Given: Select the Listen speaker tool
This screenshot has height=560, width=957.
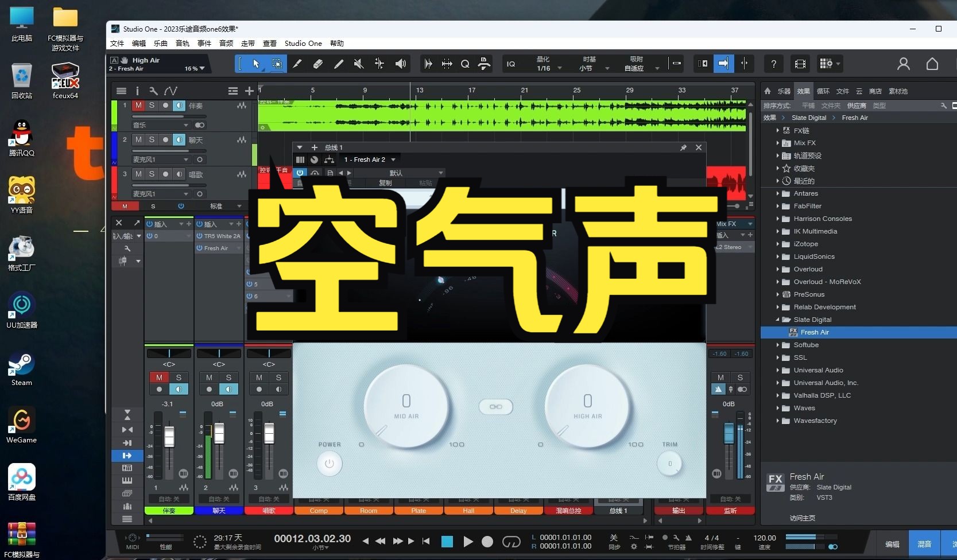Looking at the screenshot, I should click(x=401, y=64).
